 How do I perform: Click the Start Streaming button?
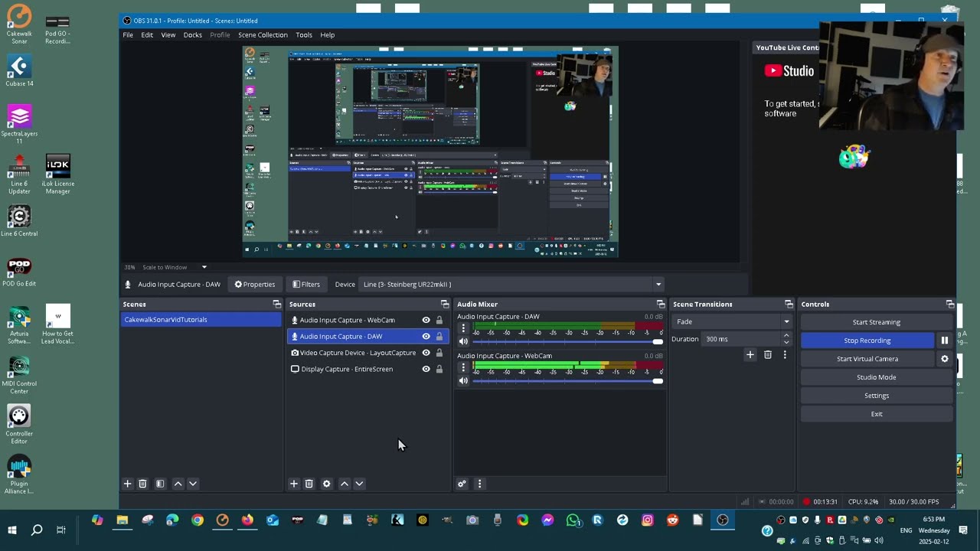(876, 322)
